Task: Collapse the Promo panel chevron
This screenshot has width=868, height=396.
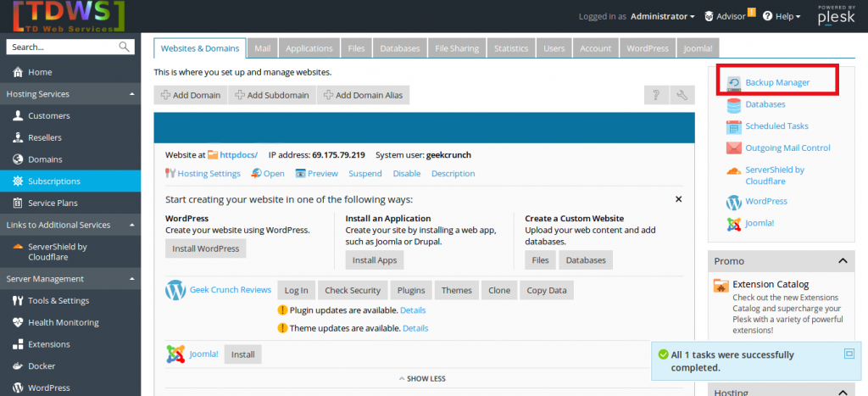Action: [843, 261]
